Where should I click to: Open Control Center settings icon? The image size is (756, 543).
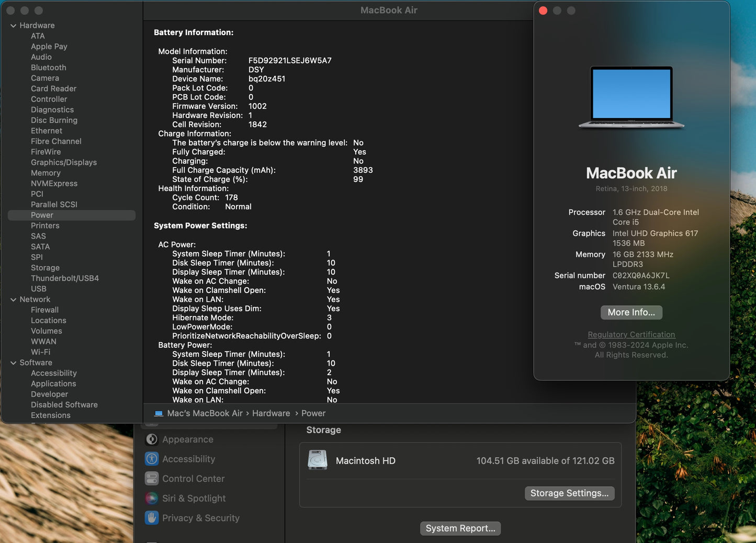pyautogui.click(x=152, y=479)
